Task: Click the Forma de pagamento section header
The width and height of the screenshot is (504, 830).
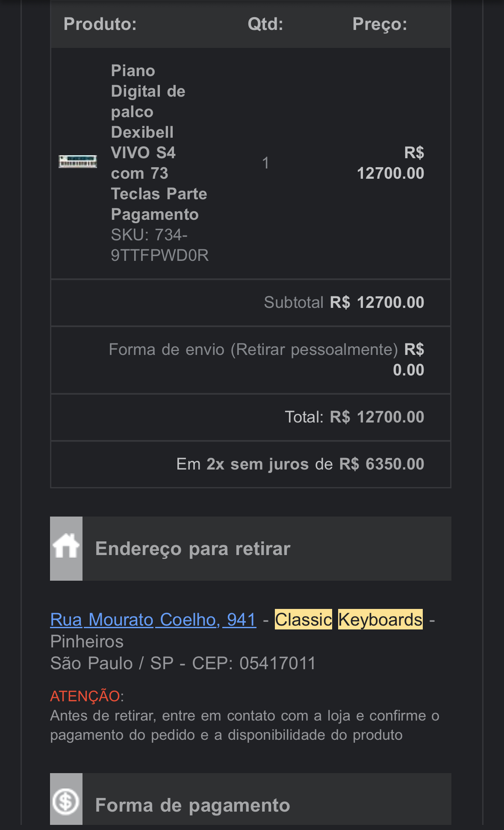Action: pyautogui.click(x=193, y=805)
